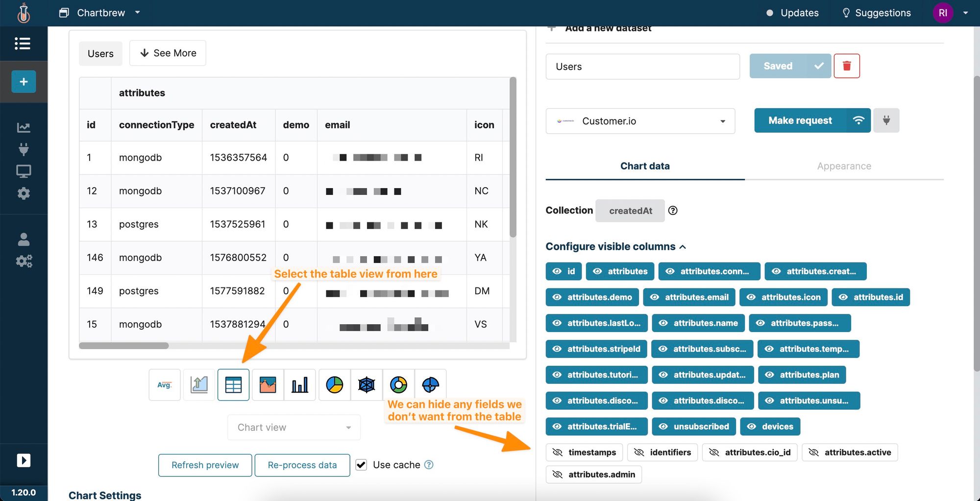Click the Refresh preview button

coord(205,465)
